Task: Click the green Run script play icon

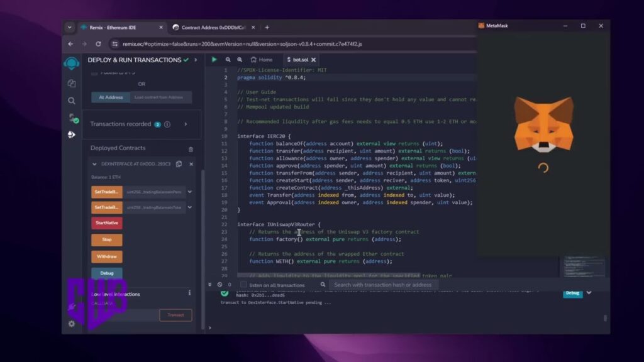Action: [214, 60]
